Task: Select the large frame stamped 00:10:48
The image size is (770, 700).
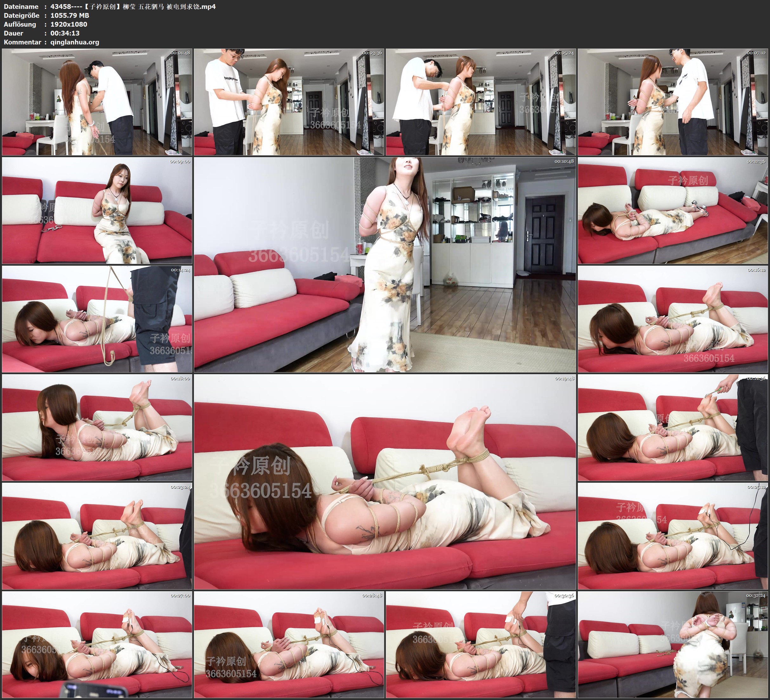Action: point(385,265)
